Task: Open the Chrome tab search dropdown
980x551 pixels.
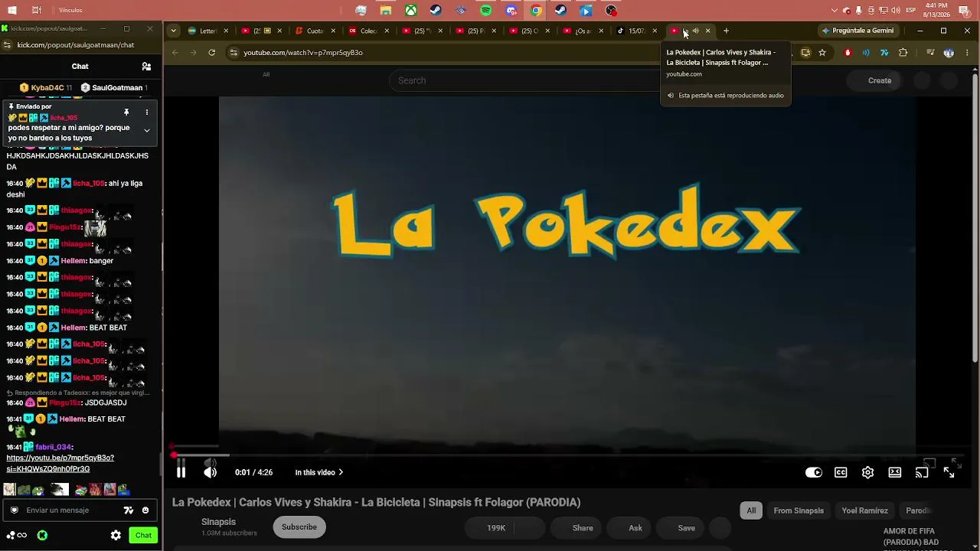Action: [x=174, y=31]
